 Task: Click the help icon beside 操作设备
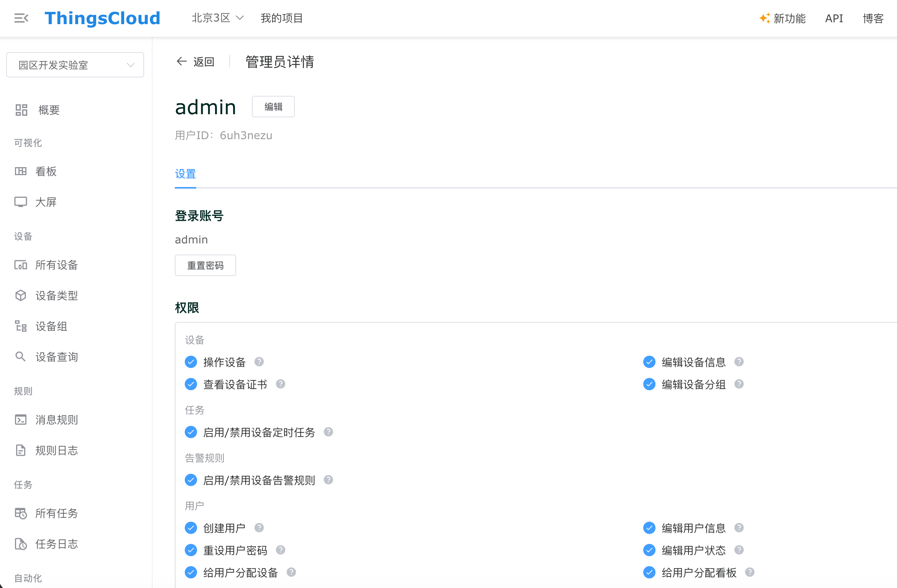[x=259, y=362]
